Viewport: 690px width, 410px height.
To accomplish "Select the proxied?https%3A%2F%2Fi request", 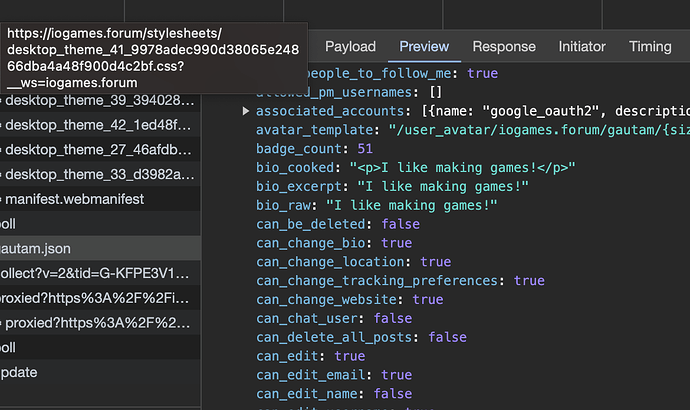I will tap(100, 298).
